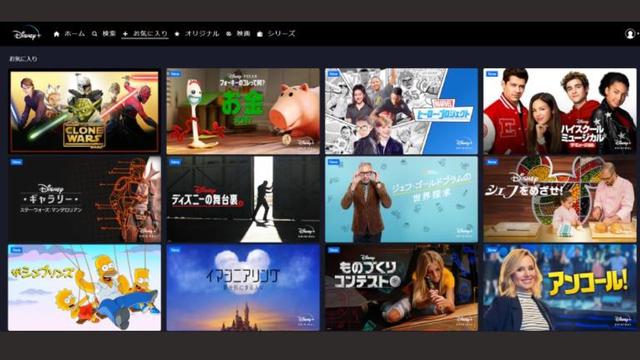Click the search magnifier icon
This screenshot has height=360, width=640.
[95, 34]
